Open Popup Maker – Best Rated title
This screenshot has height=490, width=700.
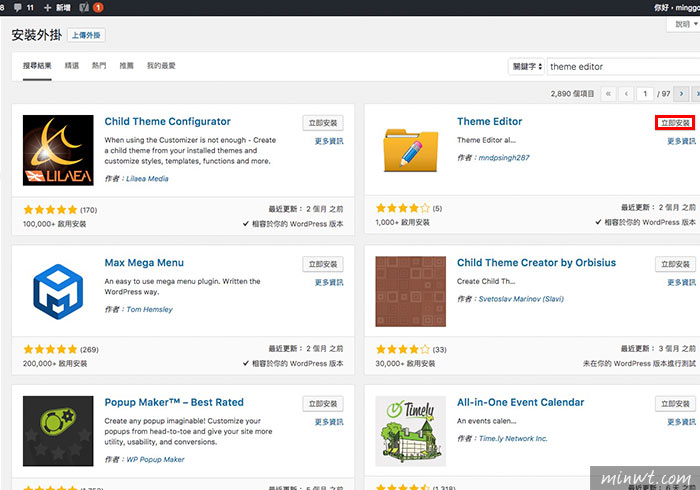[174, 403]
